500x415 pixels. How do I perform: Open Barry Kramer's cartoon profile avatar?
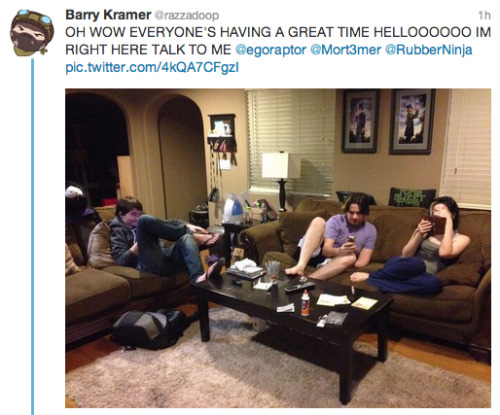(x=32, y=32)
